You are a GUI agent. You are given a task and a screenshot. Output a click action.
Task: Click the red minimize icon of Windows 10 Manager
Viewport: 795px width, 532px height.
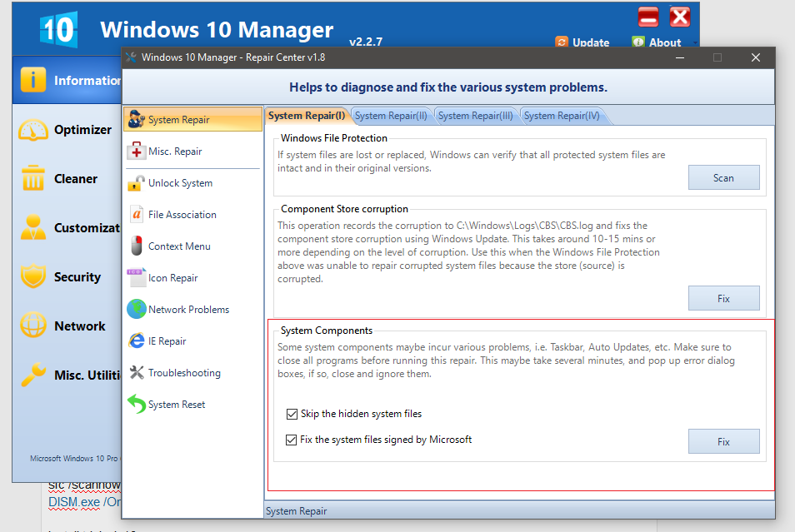648,17
